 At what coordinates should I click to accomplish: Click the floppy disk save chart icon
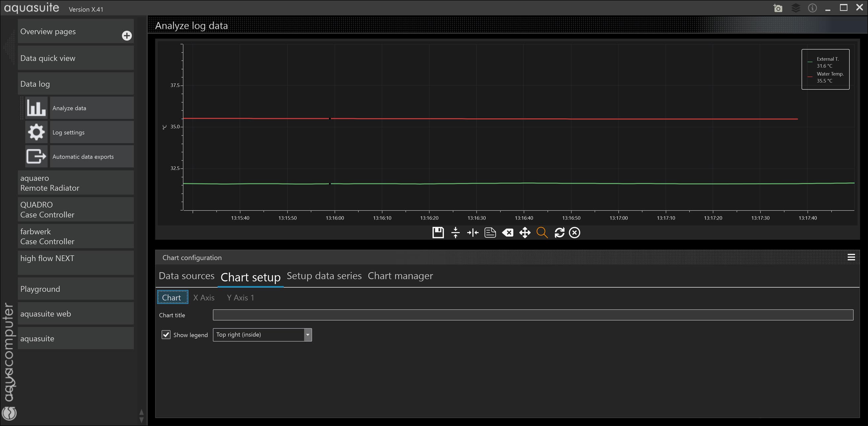(438, 232)
